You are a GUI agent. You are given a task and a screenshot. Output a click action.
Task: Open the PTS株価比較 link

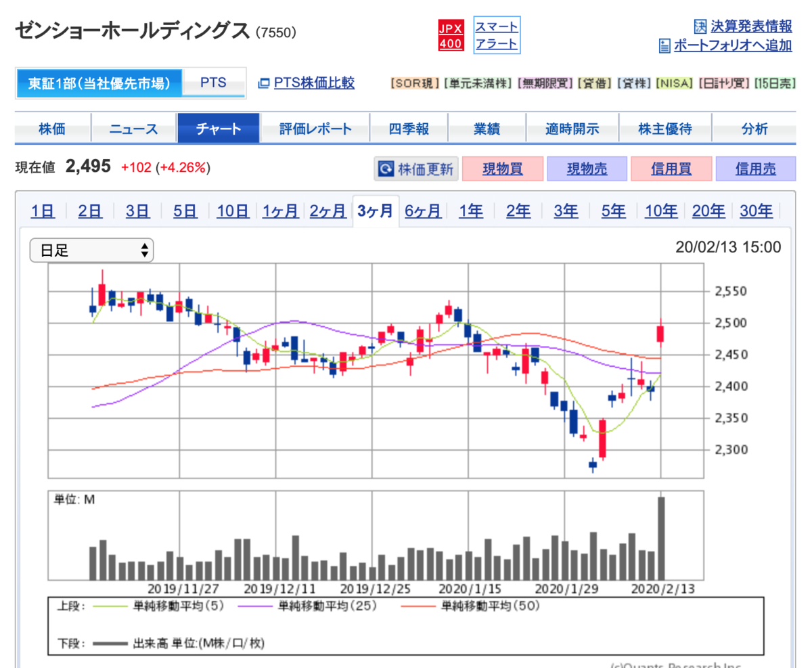point(314,83)
